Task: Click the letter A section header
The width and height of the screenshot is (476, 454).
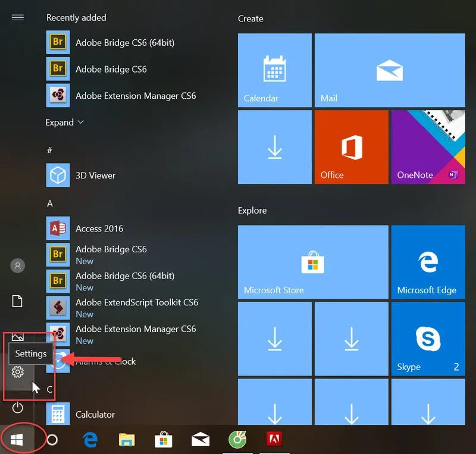Action: tap(48, 203)
